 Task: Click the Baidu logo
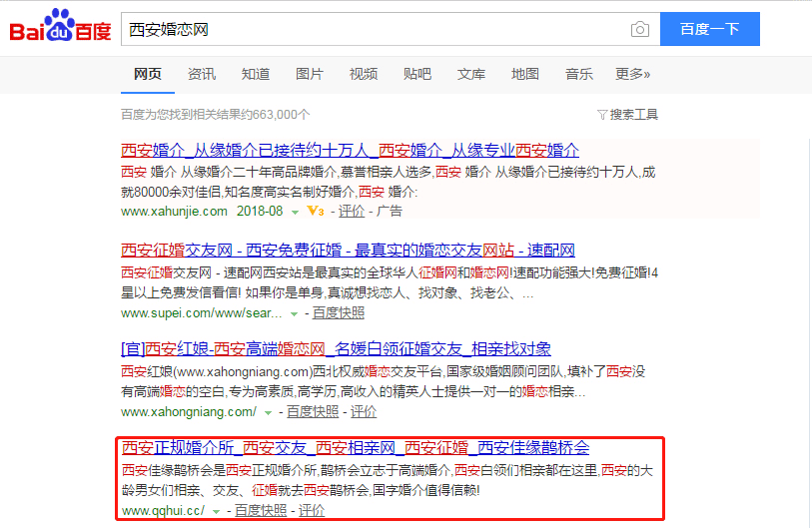pyautogui.click(x=61, y=25)
